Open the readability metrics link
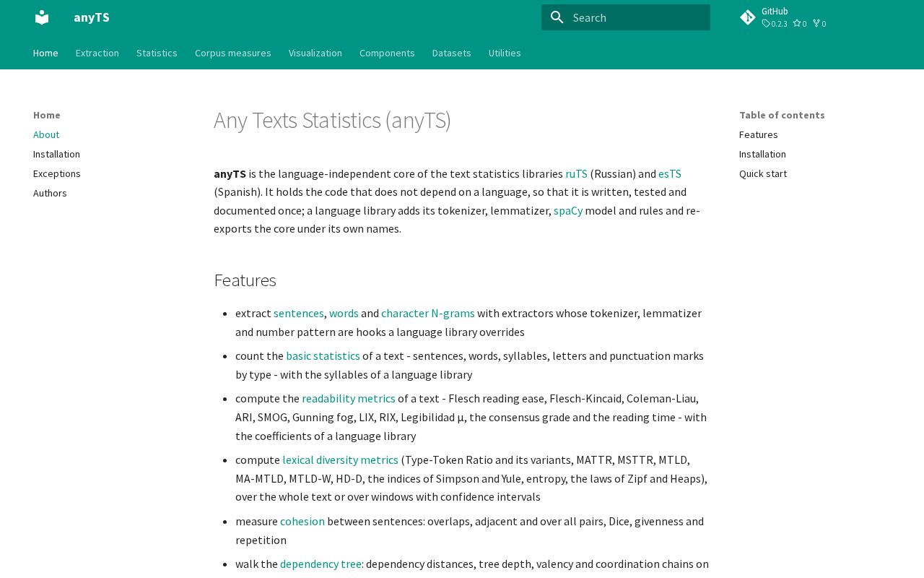The width and height of the screenshot is (924, 578). pos(349,398)
